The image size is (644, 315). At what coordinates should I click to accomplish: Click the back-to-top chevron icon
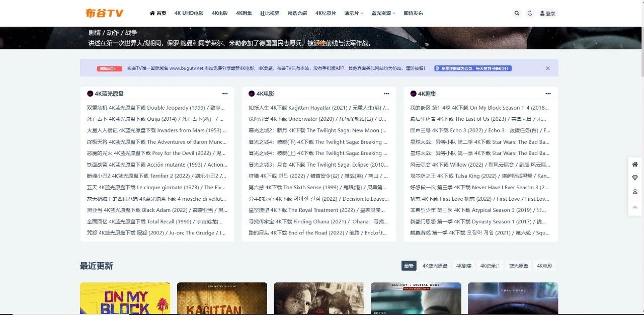(x=634, y=207)
